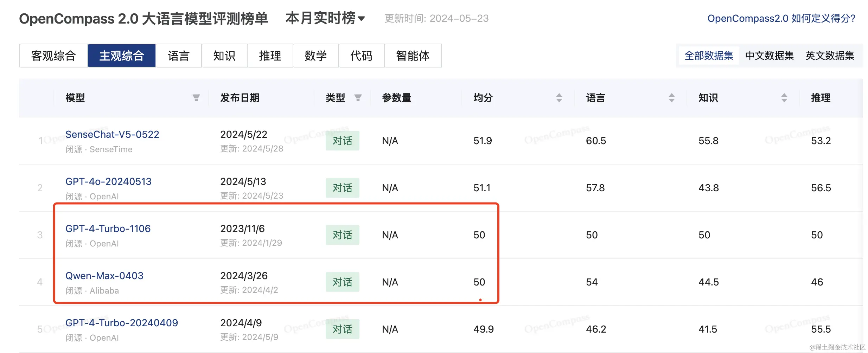
Task: Open the 类型 column filter icon
Action: (x=358, y=98)
